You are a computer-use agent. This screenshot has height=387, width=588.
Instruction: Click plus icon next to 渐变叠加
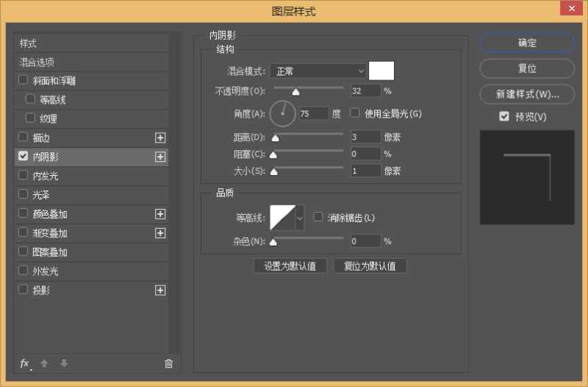[160, 233]
